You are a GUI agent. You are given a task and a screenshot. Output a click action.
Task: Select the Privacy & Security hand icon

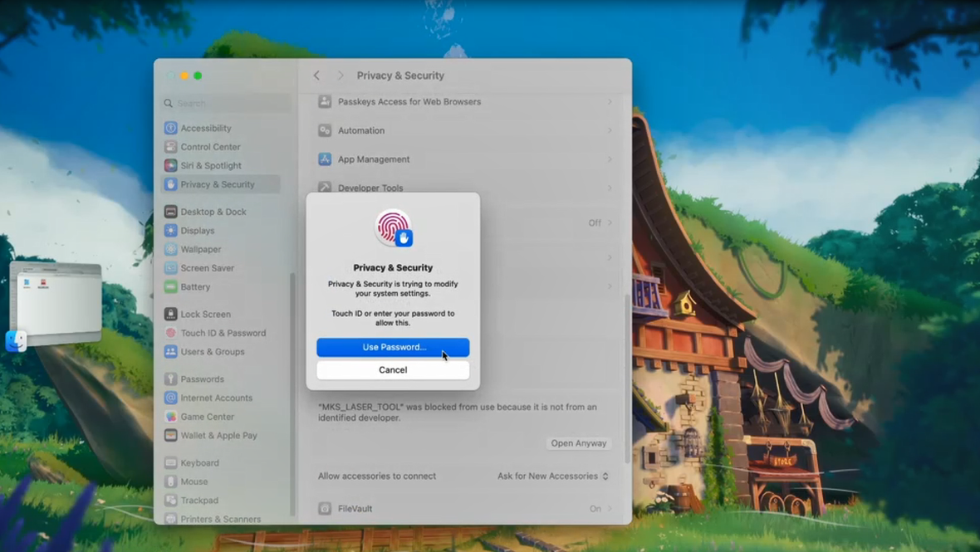tap(170, 184)
